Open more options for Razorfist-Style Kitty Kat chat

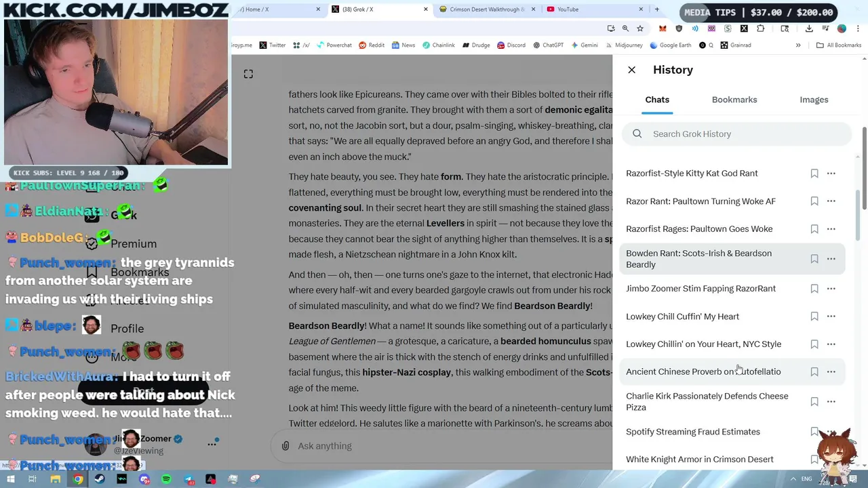pyautogui.click(x=831, y=174)
